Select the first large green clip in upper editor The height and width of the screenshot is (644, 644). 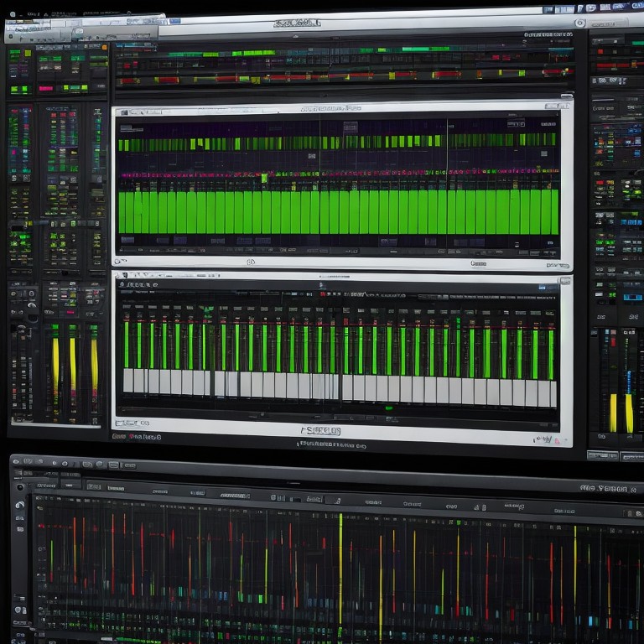[124, 211]
